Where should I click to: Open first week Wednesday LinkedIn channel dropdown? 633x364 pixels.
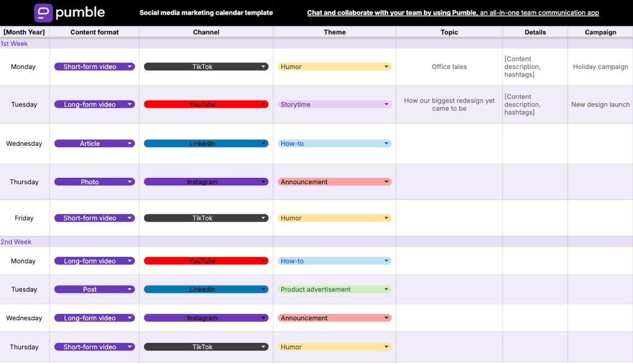coord(206,143)
